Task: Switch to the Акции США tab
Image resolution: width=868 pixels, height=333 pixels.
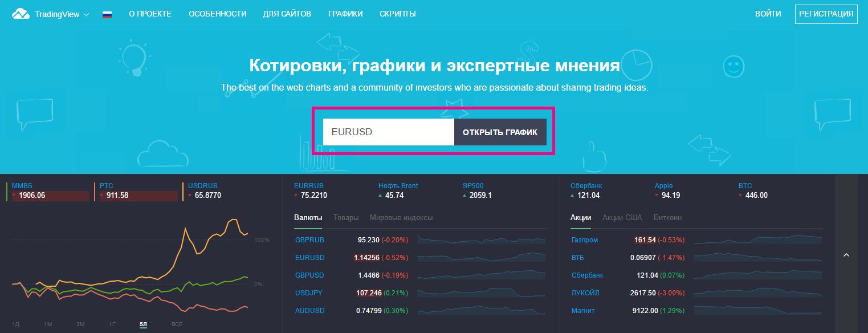Action: click(622, 217)
